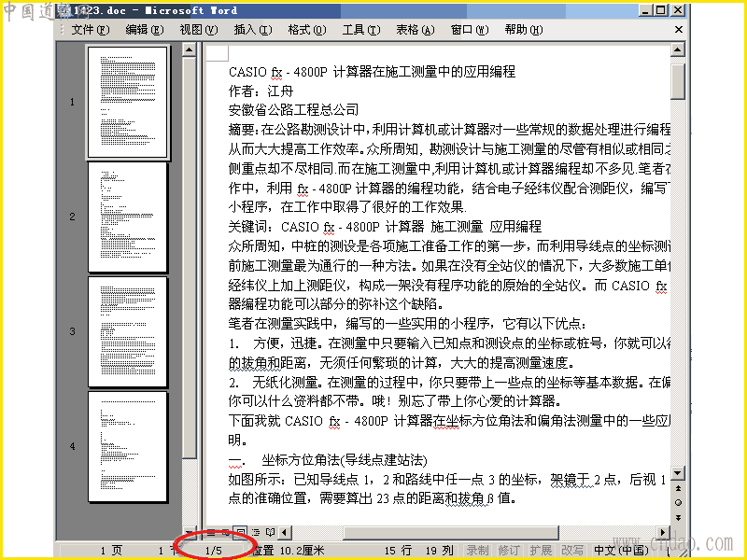The image size is (747, 560).
Task: Click the 1/5 page count in status bar
Action: click(214, 551)
